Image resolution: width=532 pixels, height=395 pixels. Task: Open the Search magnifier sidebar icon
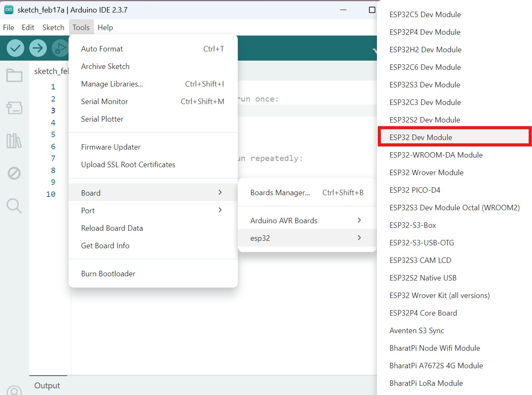pyautogui.click(x=14, y=206)
